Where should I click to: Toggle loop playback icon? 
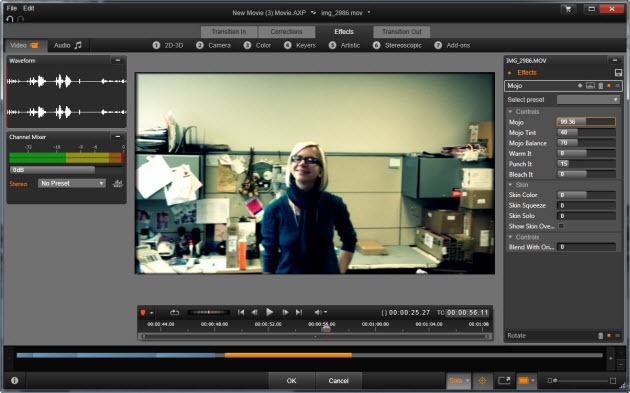[174, 312]
